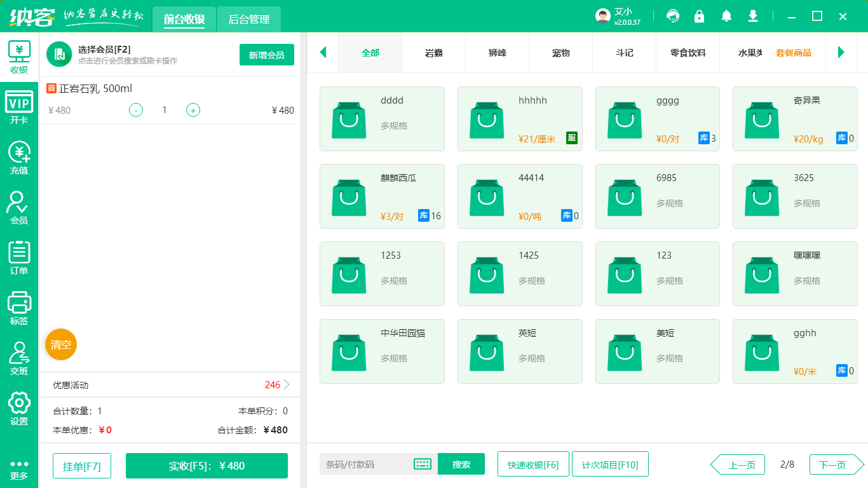Click the right arrow to scroll categories
The height and width of the screenshot is (488, 868).
pos(842,53)
